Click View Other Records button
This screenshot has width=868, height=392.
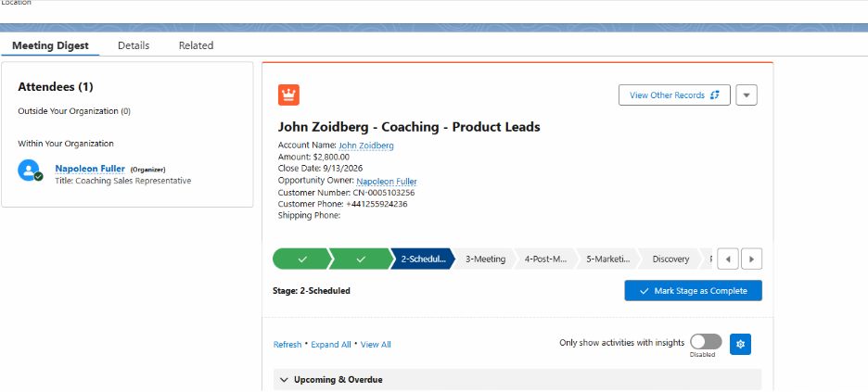pos(674,95)
